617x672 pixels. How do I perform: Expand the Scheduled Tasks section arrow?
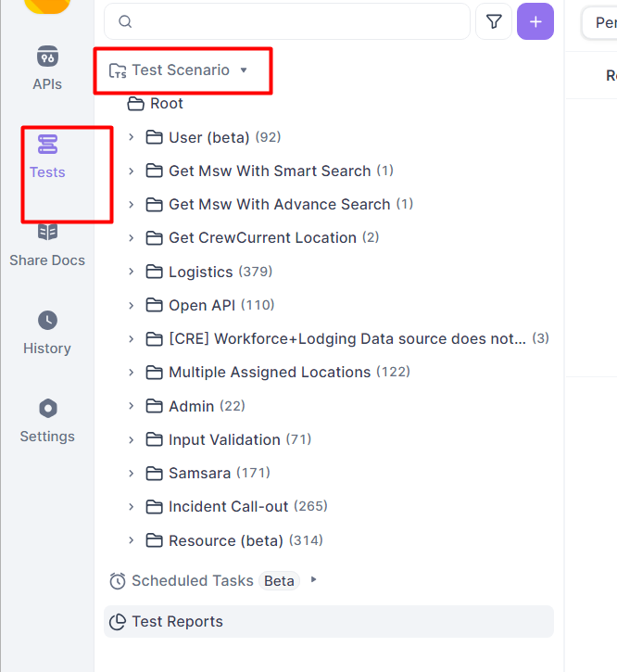314,580
